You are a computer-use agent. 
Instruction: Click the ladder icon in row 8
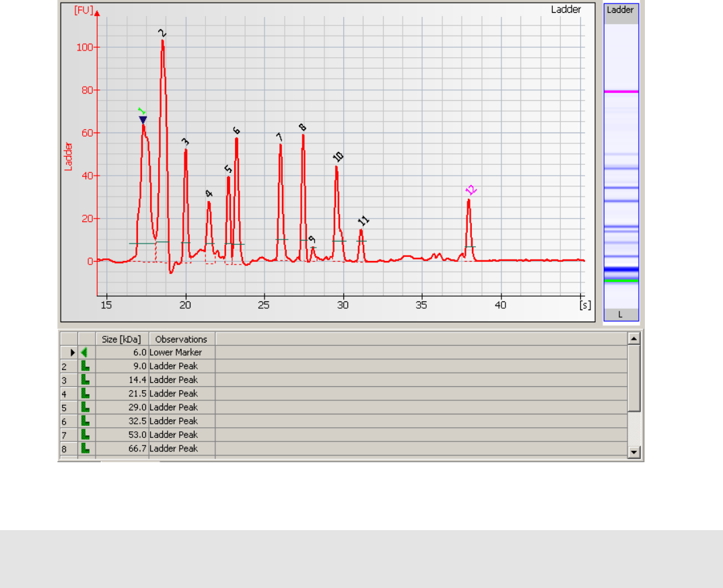click(x=85, y=448)
